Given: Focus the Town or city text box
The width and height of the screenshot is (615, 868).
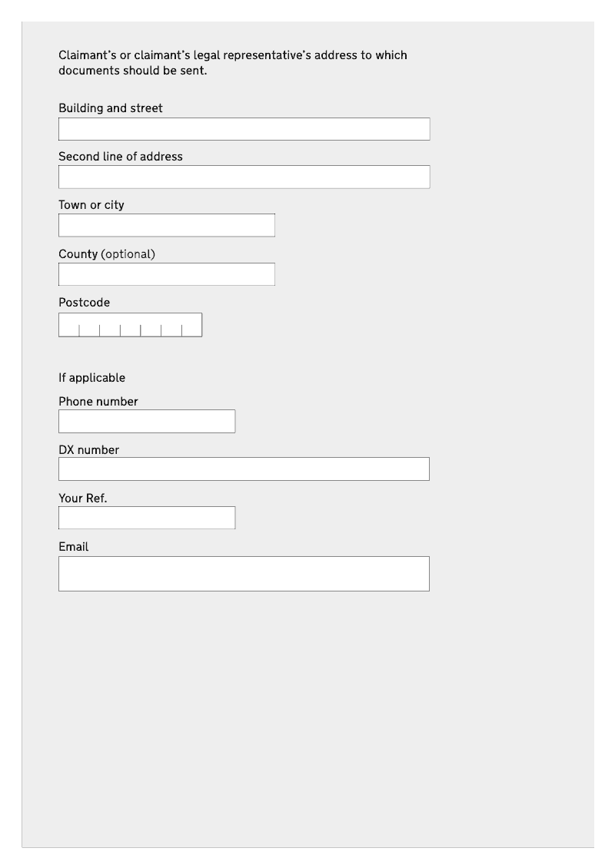Looking at the screenshot, I should pos(167,225).
